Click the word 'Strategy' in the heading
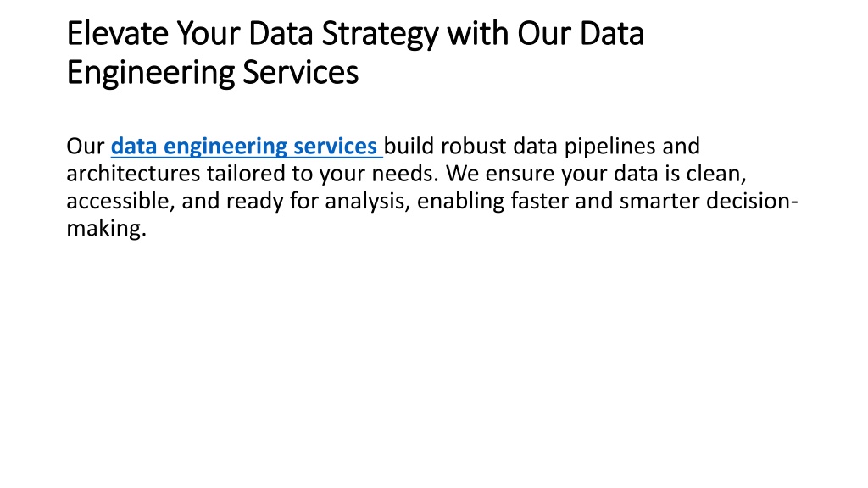 click(x=381, y=34)
